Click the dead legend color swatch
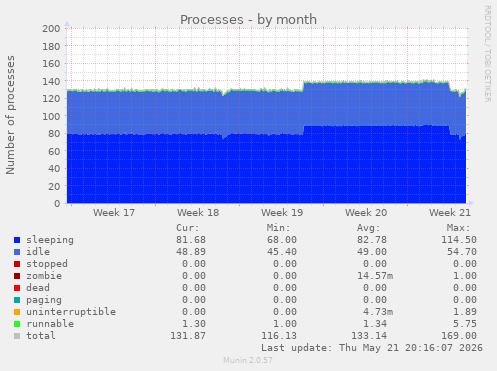Viewport: 497px width, 371px height. pyautogui.click(x=17, y=288)
